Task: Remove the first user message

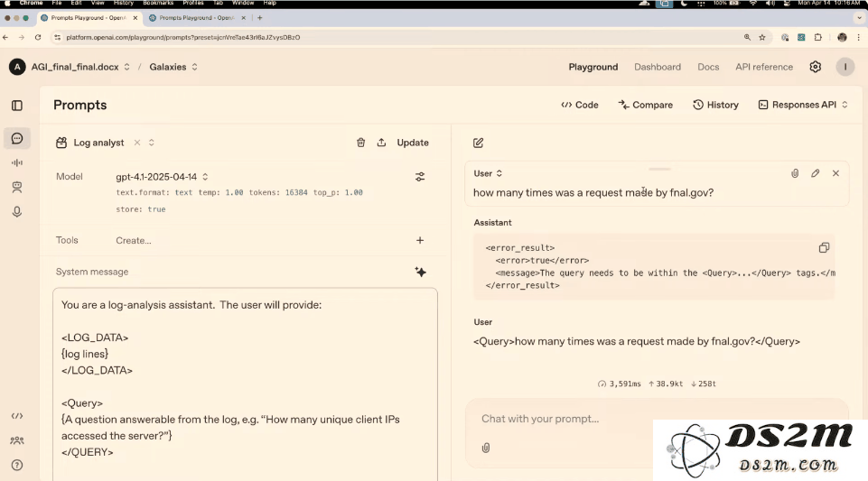Action: point(835,173)
